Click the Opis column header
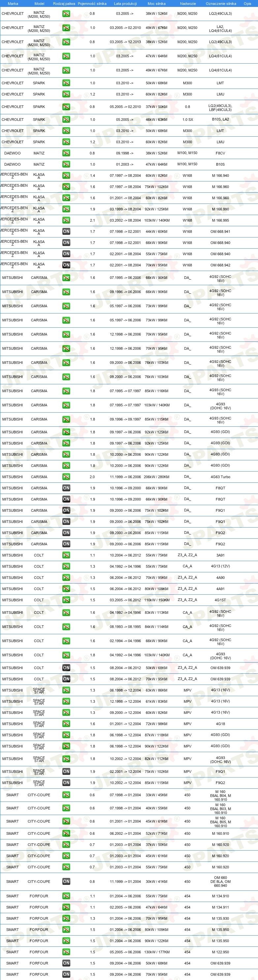258x980 pixels. pyautogui.click(x=248, y=3)
